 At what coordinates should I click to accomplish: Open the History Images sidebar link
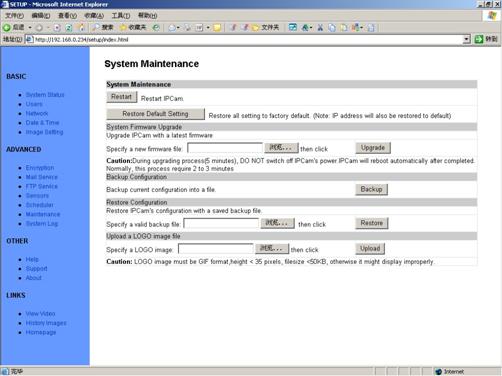click(x=46, y=323)
